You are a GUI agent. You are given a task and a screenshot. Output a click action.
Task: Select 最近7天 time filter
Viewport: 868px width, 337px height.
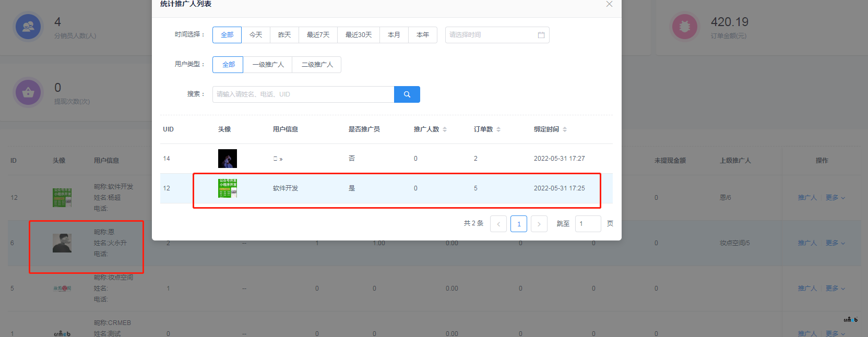(318, 35)
